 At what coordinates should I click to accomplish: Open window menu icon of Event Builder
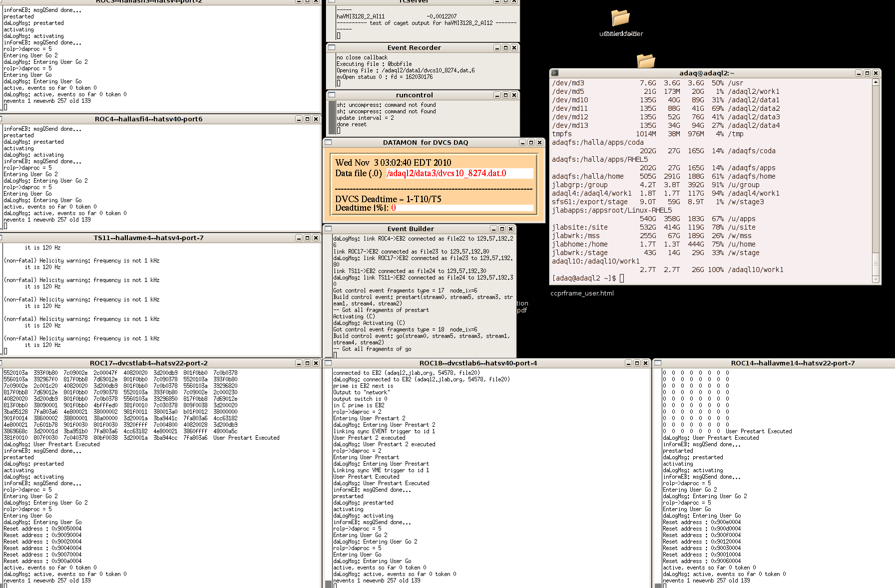click(328, 229)
